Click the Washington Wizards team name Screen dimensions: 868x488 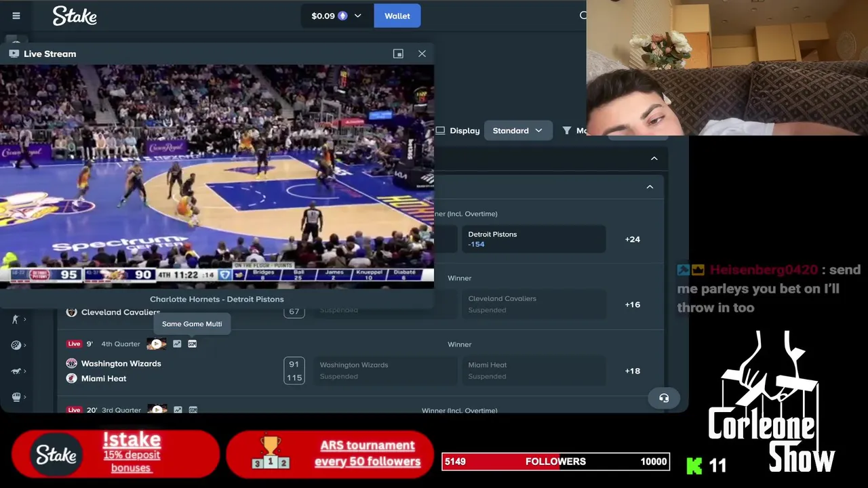(x=121, y=364)
